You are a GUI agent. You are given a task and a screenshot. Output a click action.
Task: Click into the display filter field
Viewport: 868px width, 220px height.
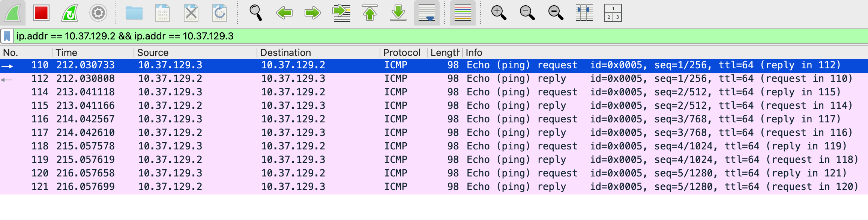pyautogui.click(x=413, y=36)
